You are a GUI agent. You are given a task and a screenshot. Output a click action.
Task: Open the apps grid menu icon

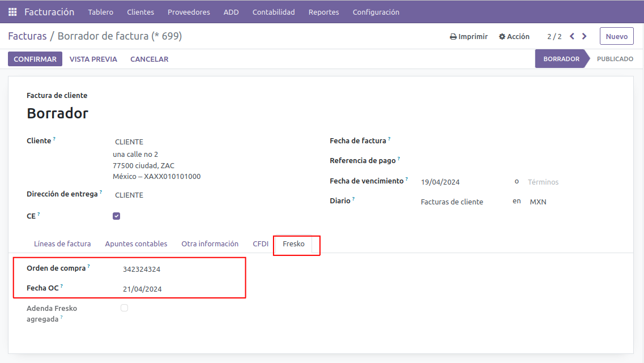click(x=12, y=12)
